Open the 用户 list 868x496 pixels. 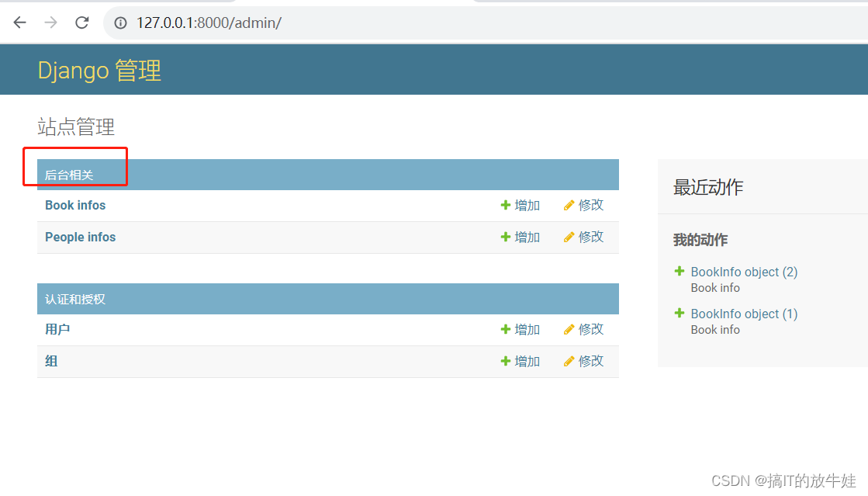pos(57,329)
